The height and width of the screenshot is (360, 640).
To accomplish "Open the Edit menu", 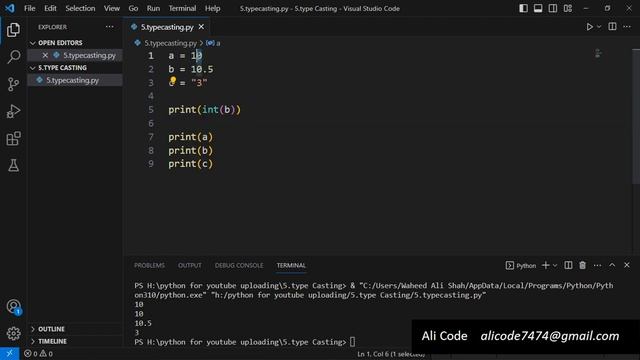I will (x=50, y=8).
